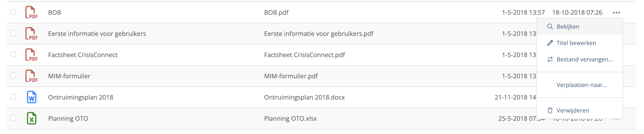Click the trash icon beside Verwijderen
Viewport: 644px width, 134px height.
pyautogui.click(x=550, y=110)
